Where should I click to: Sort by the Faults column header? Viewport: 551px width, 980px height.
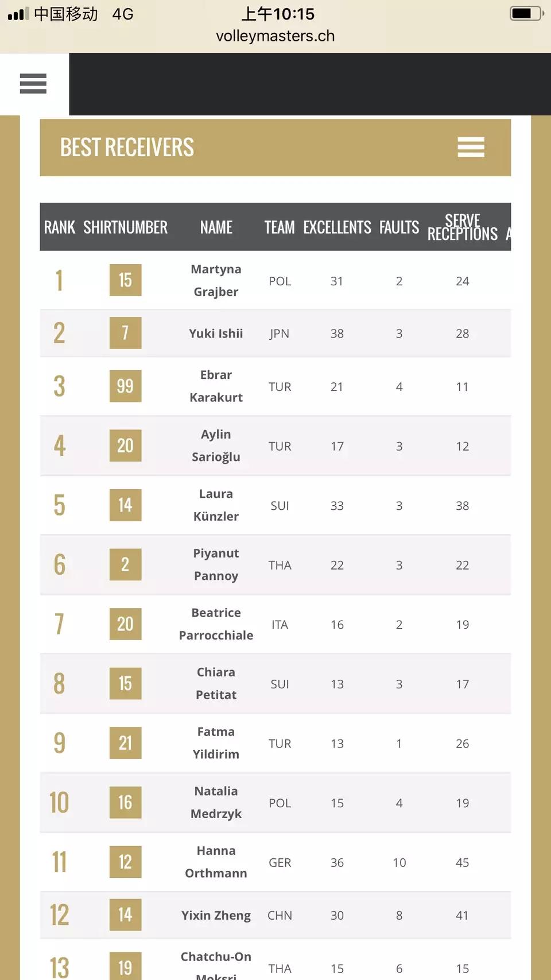[399, 227]
